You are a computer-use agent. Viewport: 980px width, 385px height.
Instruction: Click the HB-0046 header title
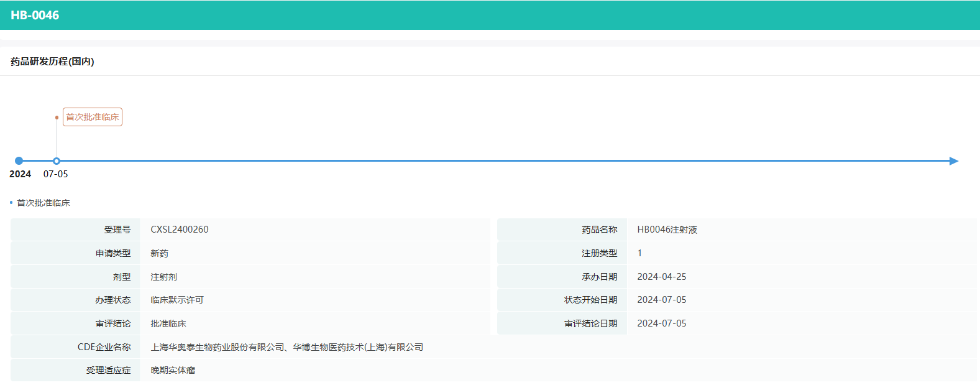[x=35, y=16]
